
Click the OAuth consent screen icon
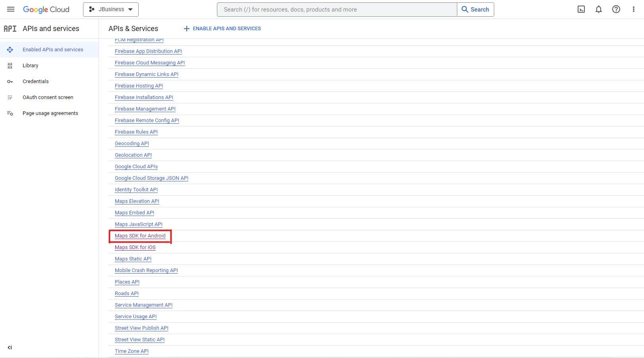[10, 97]
